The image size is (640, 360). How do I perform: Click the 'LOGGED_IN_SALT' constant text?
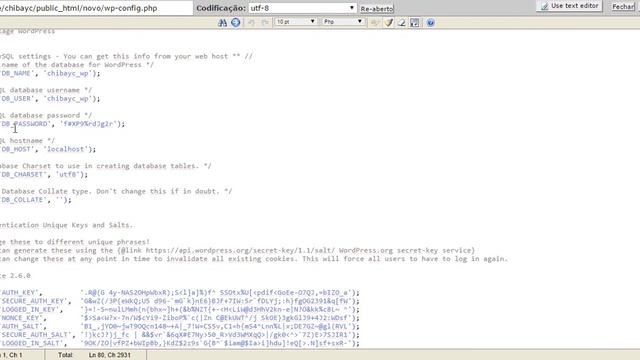tap(31, 343)
